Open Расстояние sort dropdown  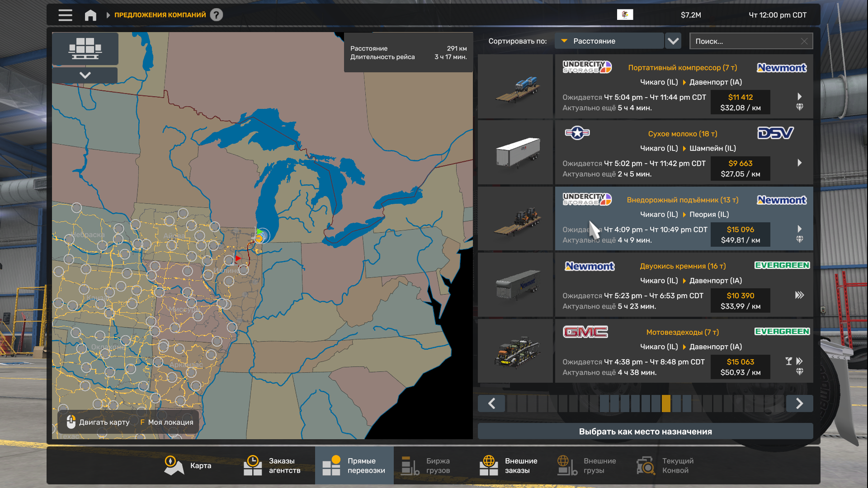pos(609,41)
